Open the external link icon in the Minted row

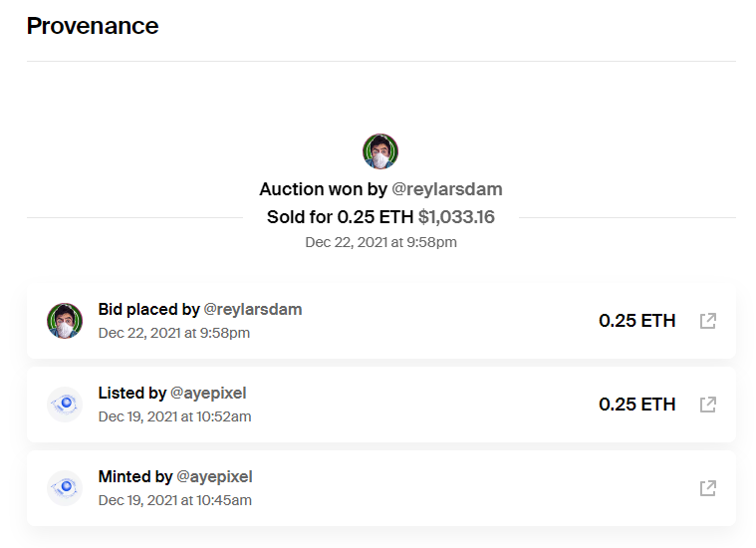coord(708,488)
